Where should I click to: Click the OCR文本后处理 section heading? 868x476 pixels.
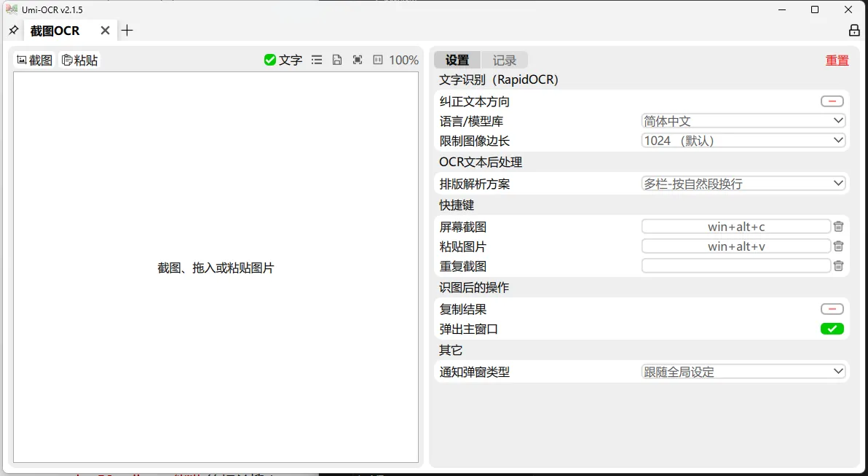(x=481, y=163)
